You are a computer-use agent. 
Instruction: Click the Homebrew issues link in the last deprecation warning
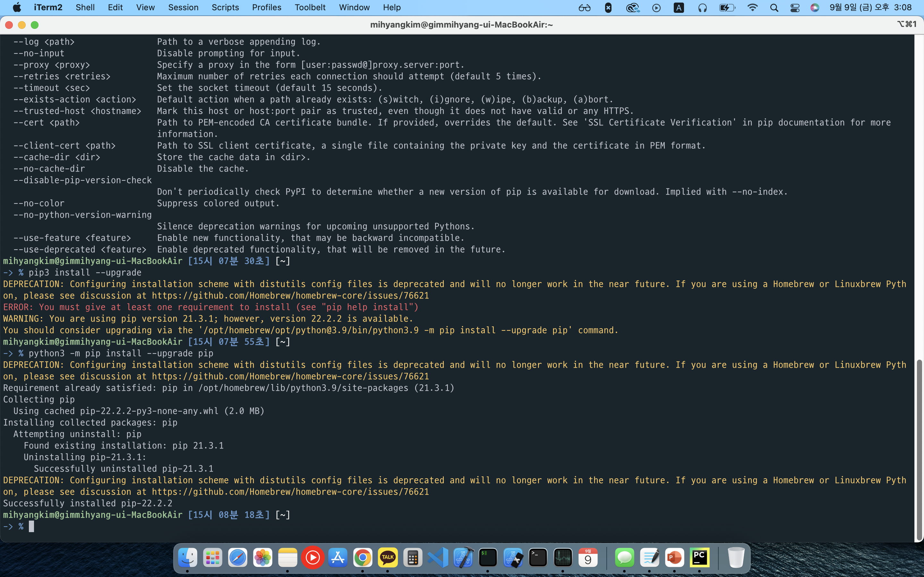290,492
